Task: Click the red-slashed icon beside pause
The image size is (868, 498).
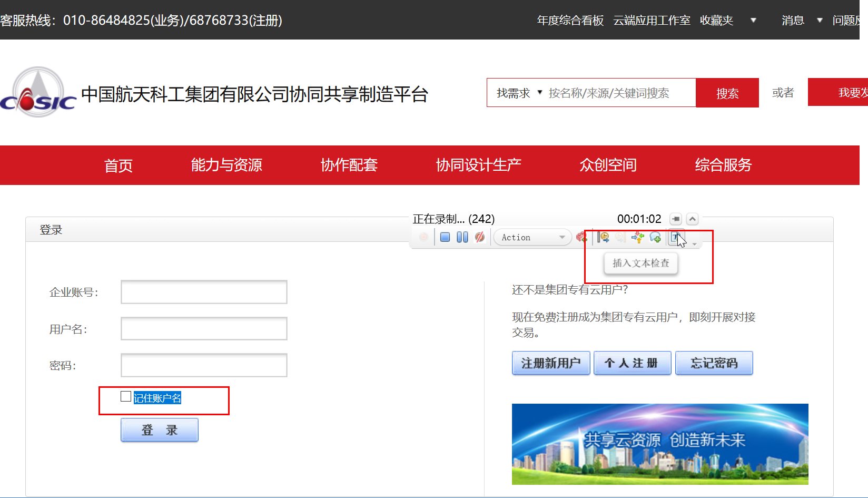Action: (x=479, y=237)
